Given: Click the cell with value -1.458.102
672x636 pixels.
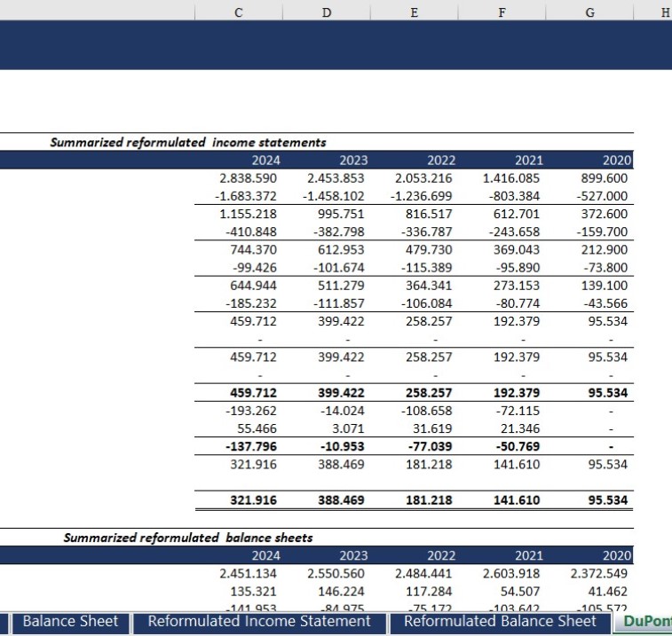Looking at the screenshot, I should pos(334,196).
